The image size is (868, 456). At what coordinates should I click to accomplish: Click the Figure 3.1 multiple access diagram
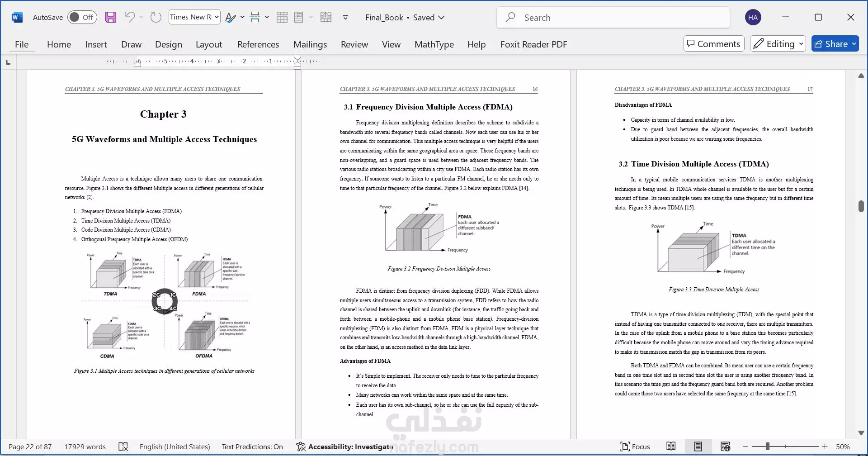tap(166, 305)
